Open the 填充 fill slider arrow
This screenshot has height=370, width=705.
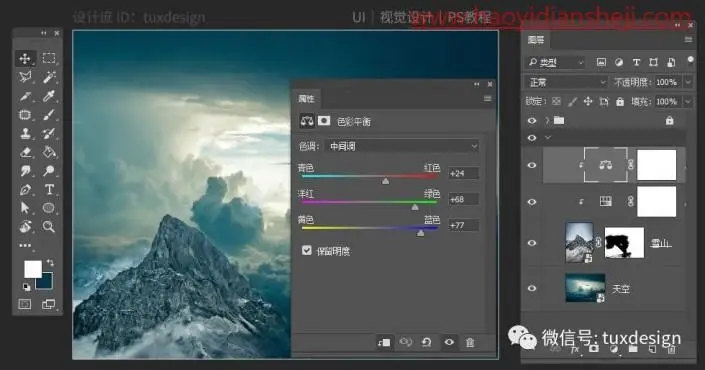click(x=688, y=102)
